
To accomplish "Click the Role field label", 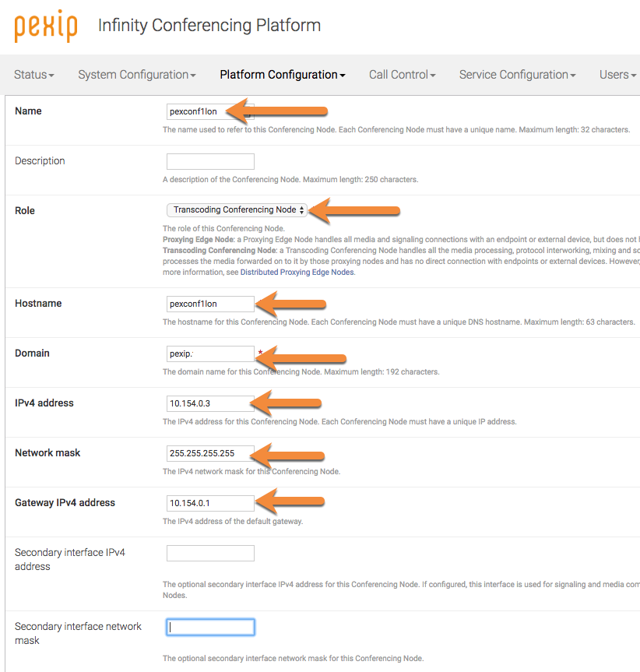I will coord(25,210).
